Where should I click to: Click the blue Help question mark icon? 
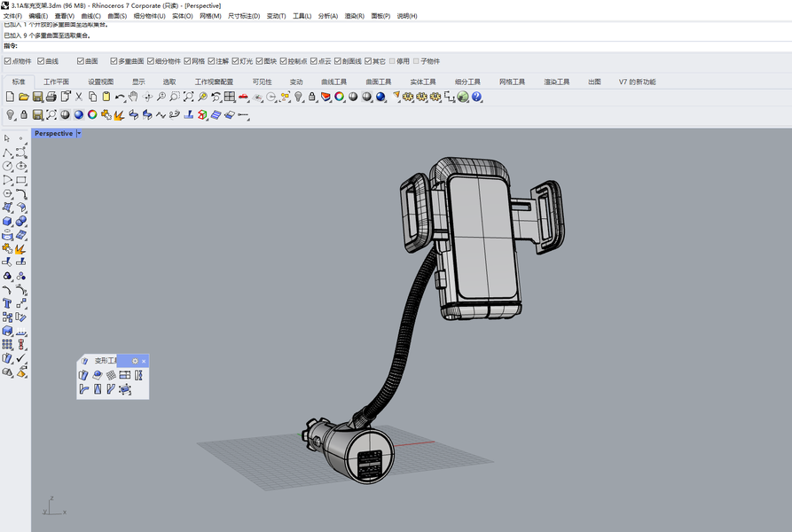(x=477, y=97)
